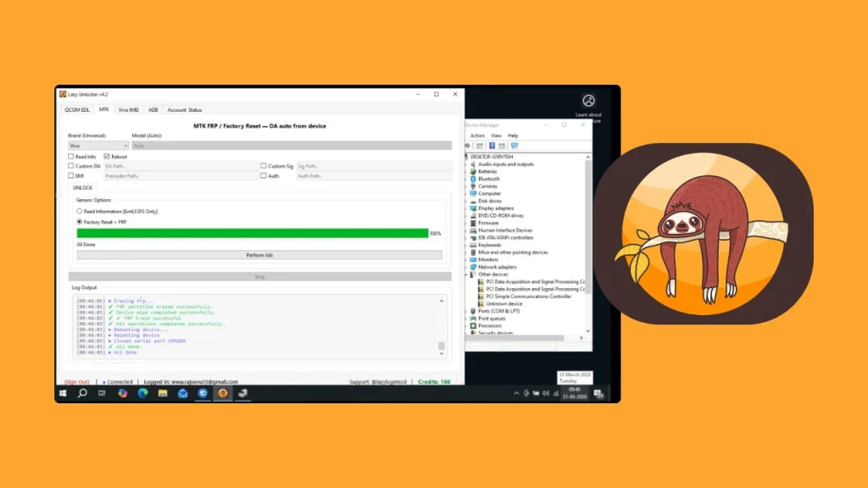This screenshot has height=488, width=868.
Task: Click the Stop button
Action: click(259, 276)
